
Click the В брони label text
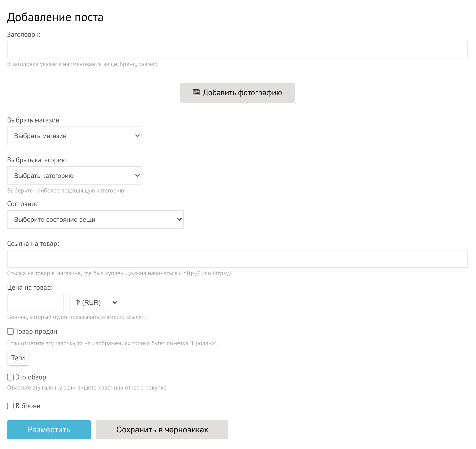[x=28, y=406]
